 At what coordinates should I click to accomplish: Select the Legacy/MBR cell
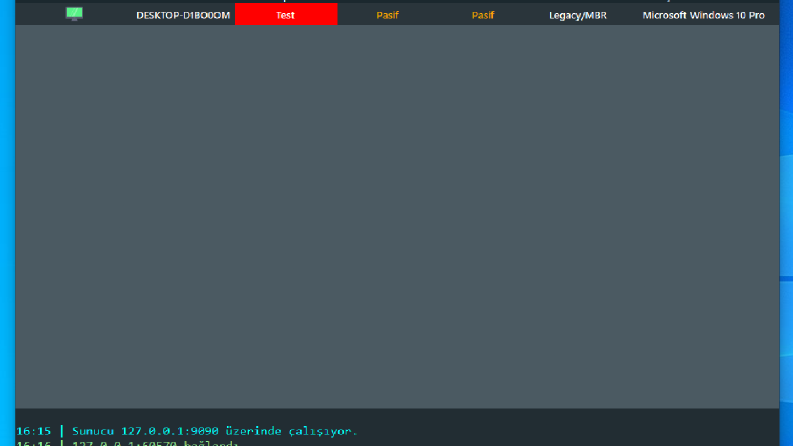pyautogui.click(x=578, y=15)
